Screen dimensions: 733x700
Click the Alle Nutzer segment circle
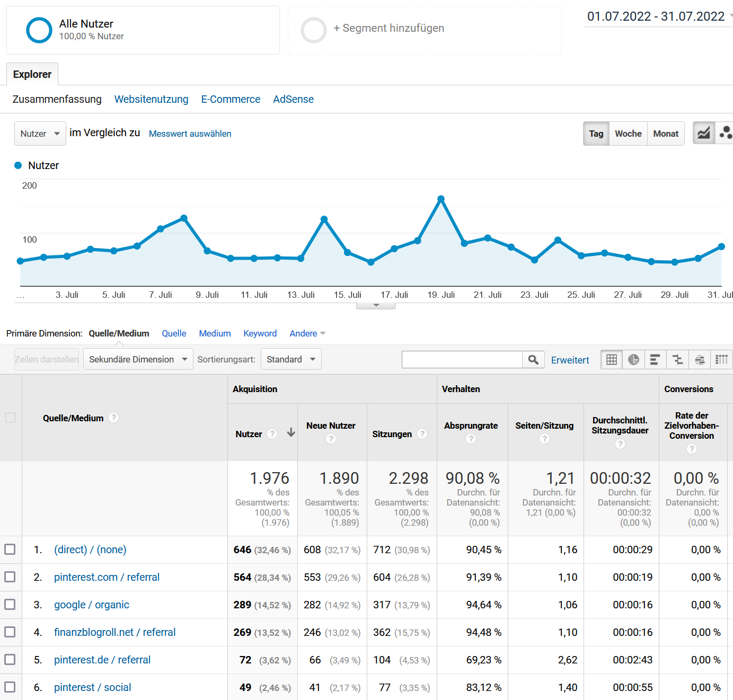[39, 30]
